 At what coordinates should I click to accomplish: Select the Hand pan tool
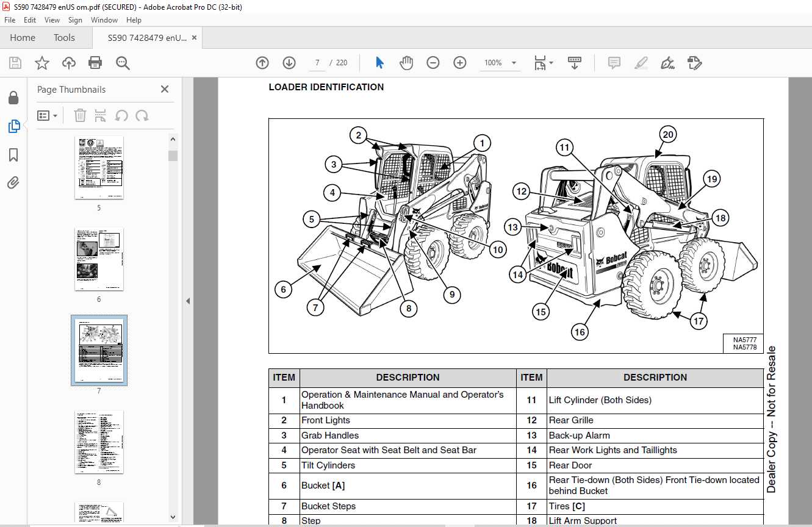pyautogui.click(x=406, y=63)
